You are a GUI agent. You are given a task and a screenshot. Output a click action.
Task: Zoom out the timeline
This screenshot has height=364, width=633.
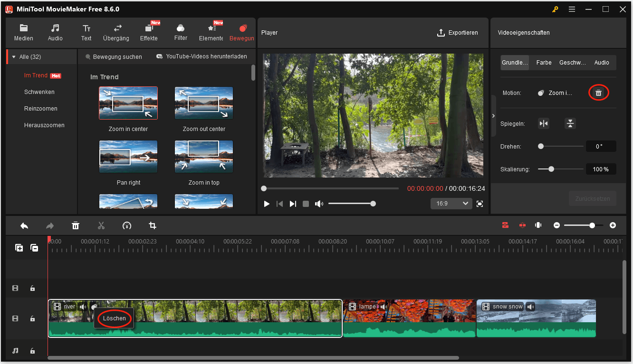pos(556,225)
